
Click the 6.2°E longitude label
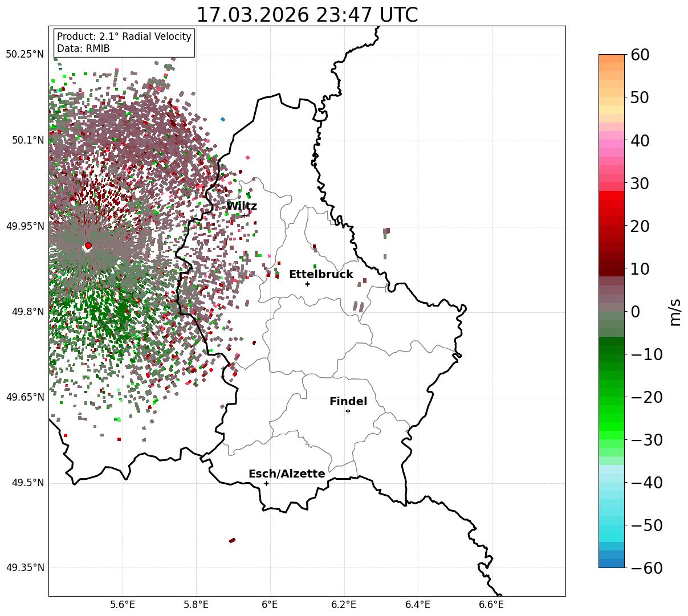344,605
